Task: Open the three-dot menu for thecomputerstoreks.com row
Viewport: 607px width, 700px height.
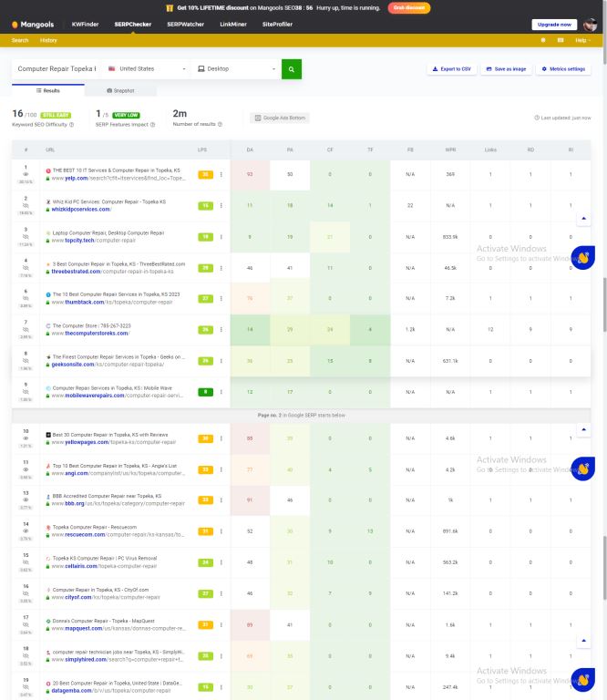Action: click(221, 330)
